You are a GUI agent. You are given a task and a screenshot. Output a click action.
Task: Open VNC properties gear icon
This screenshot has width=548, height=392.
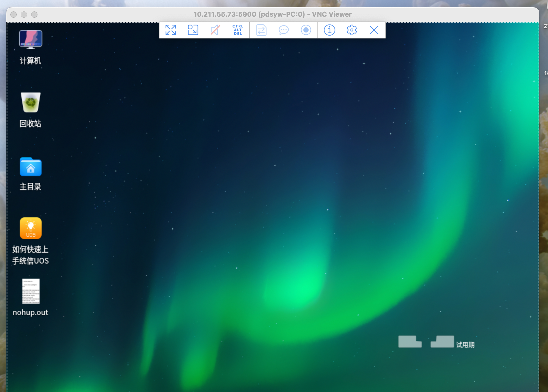pos(352,30)
